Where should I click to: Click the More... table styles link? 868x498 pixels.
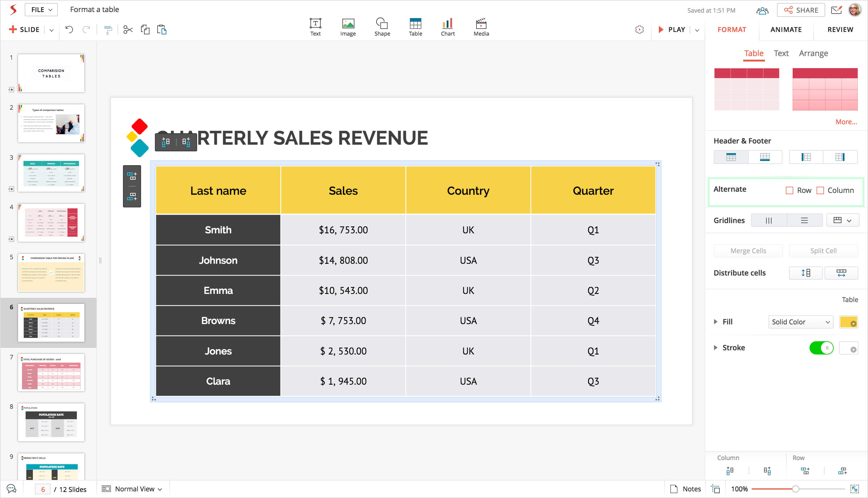[846, 122]
